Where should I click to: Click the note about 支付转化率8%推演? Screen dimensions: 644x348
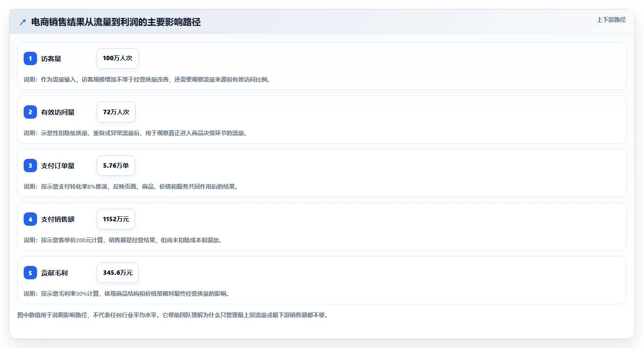131,186
